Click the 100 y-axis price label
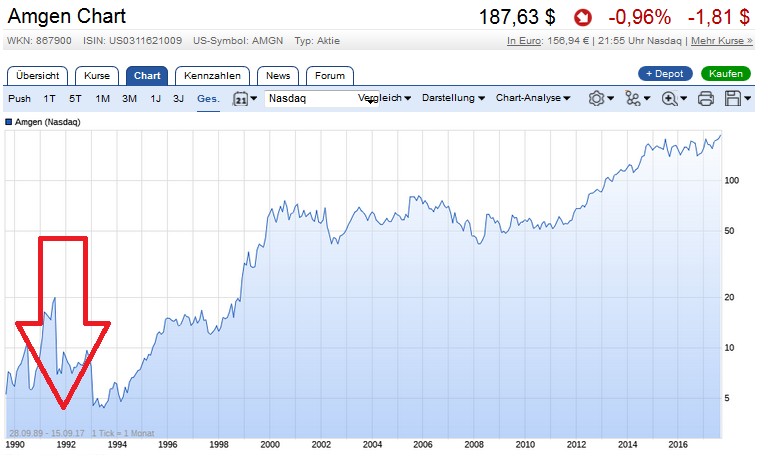 point(732,180)
